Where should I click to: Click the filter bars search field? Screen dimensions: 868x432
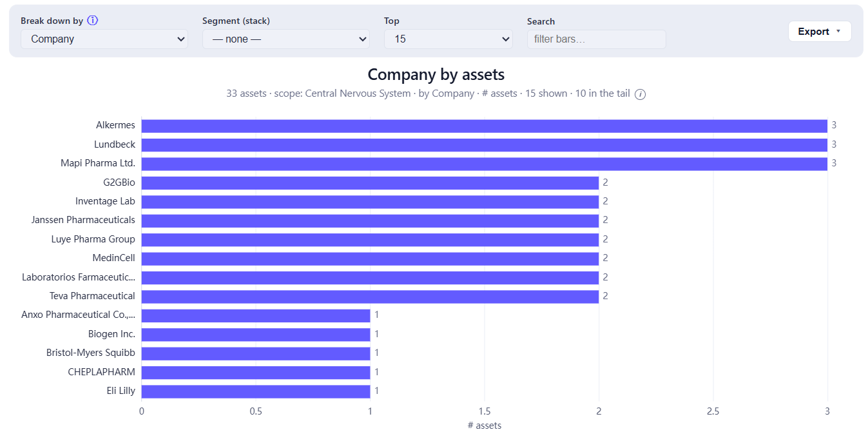[x=597, y=39]
